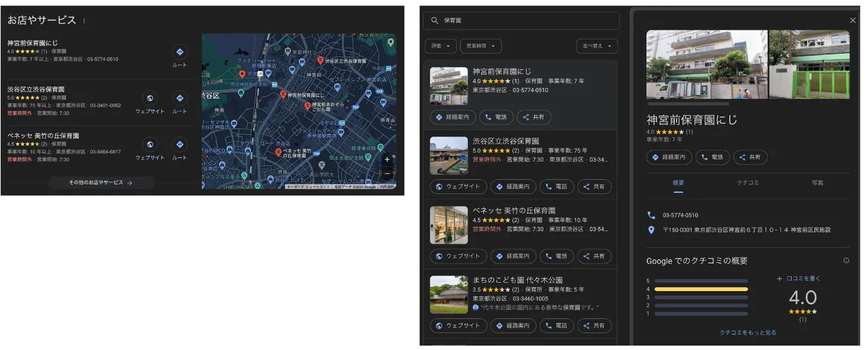
Task: Click 口コミを書く to write a review
Action: 799,279
